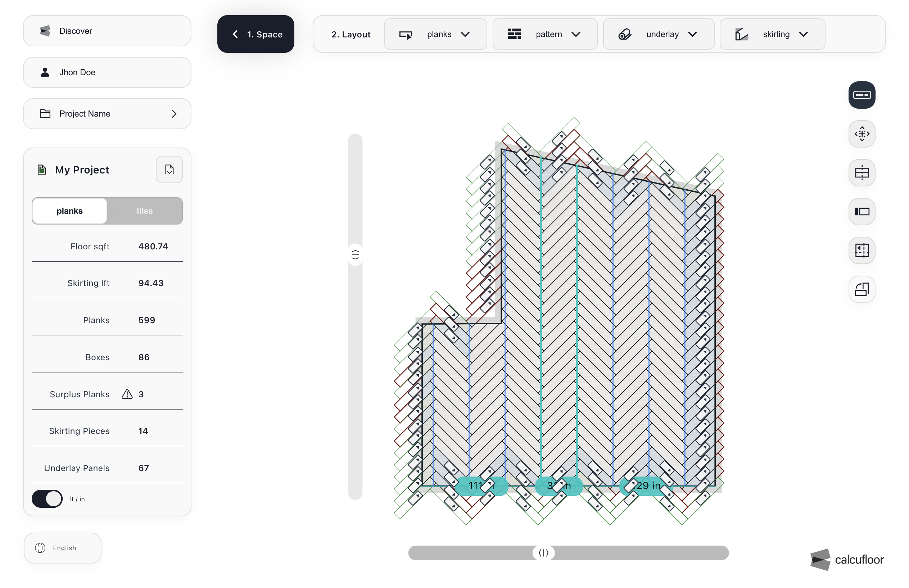Screen dimensions: 909x588
Task: Click the center alignment grid icon
Action: [x=861, y=173]
